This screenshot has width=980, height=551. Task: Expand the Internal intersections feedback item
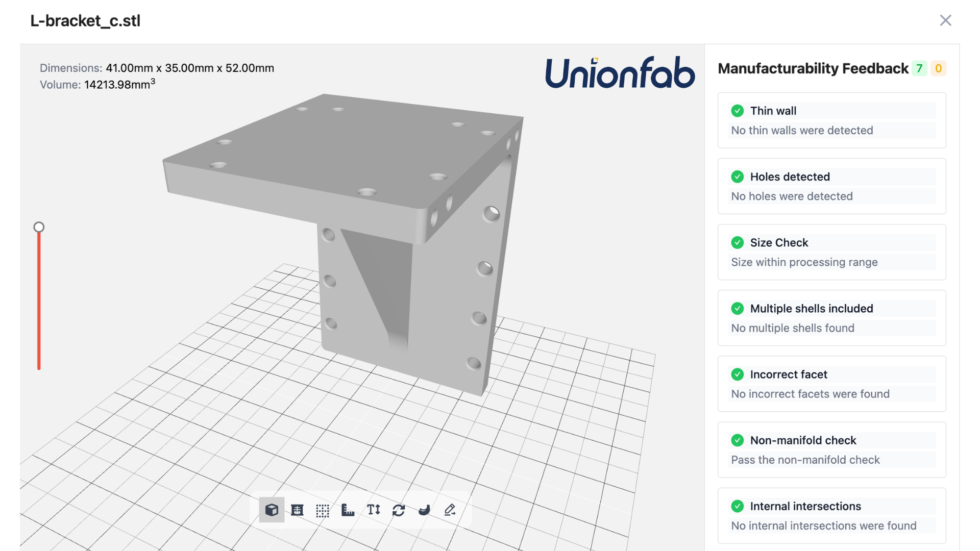[x=831, y=515]
